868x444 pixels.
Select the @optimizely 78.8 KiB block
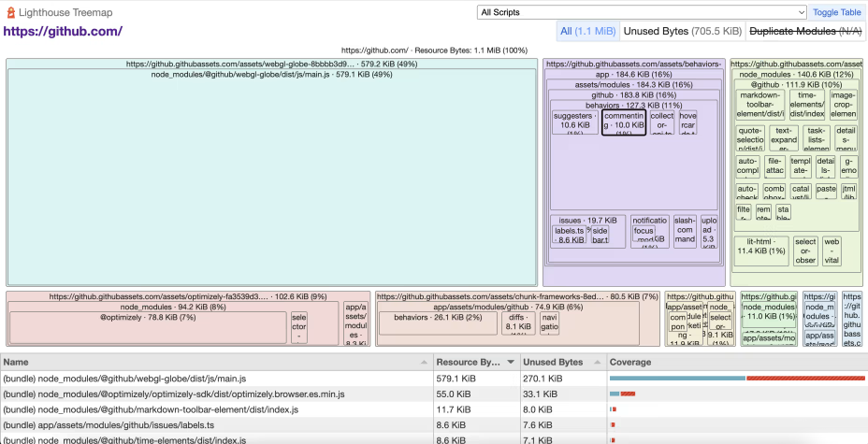(148, 327)
